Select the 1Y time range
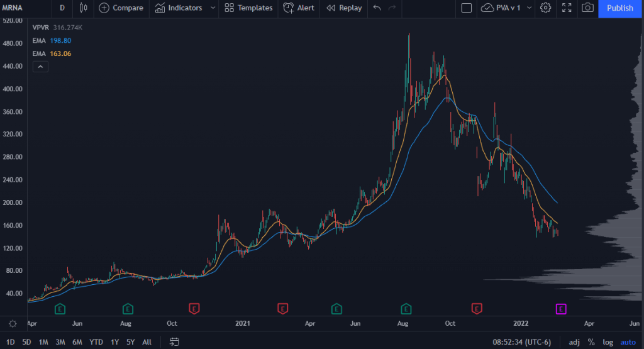 [114, 342]
